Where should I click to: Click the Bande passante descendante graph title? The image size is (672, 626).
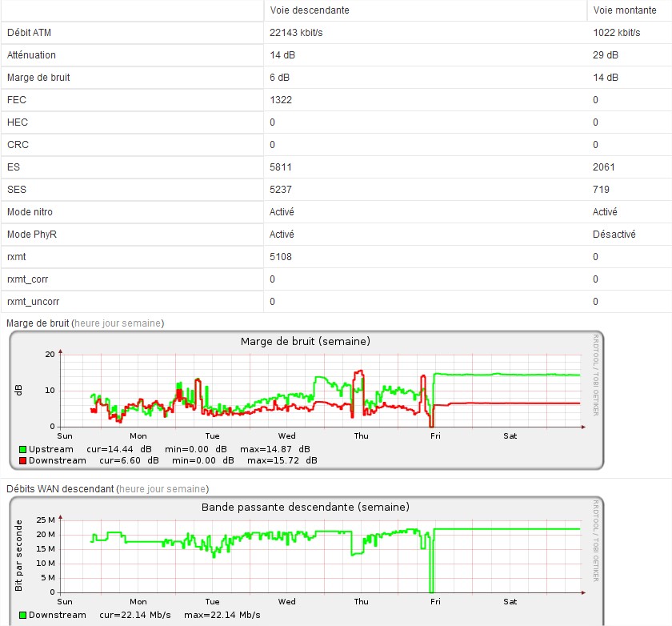pyautogui.click(x=305, y=507)
